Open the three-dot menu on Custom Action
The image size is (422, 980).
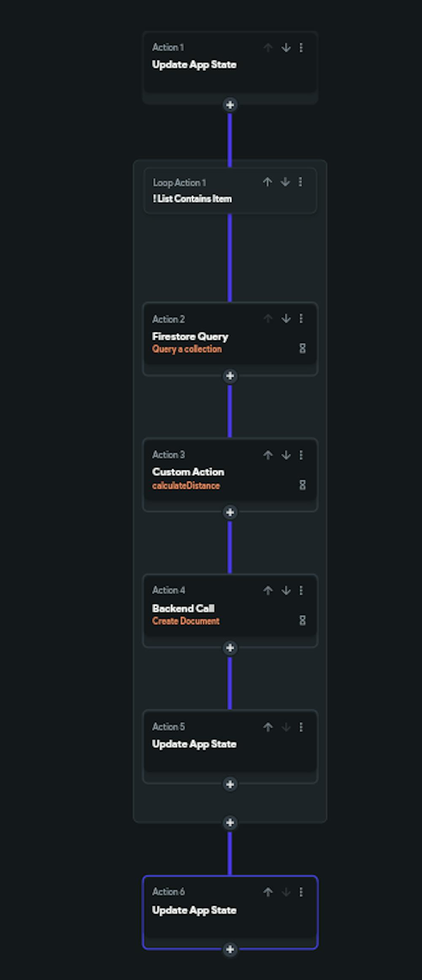point(301,455)
